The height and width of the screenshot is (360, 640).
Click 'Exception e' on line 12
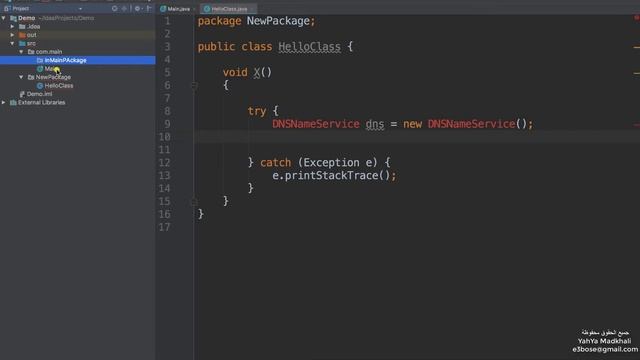(338, 162)
